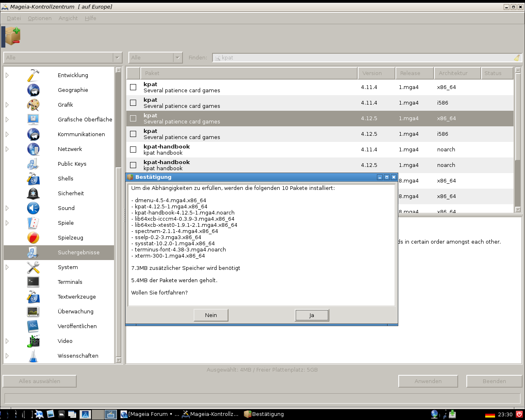This screenshot has width=525, height=420.
Task: Select the Entwicklung category icon
Action: [x=33, y=75]
